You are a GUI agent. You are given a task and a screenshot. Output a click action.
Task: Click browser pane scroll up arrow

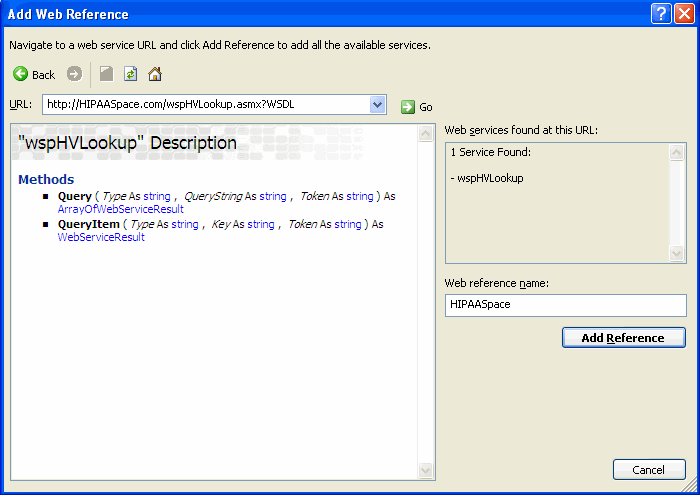[x=425, y=133]
